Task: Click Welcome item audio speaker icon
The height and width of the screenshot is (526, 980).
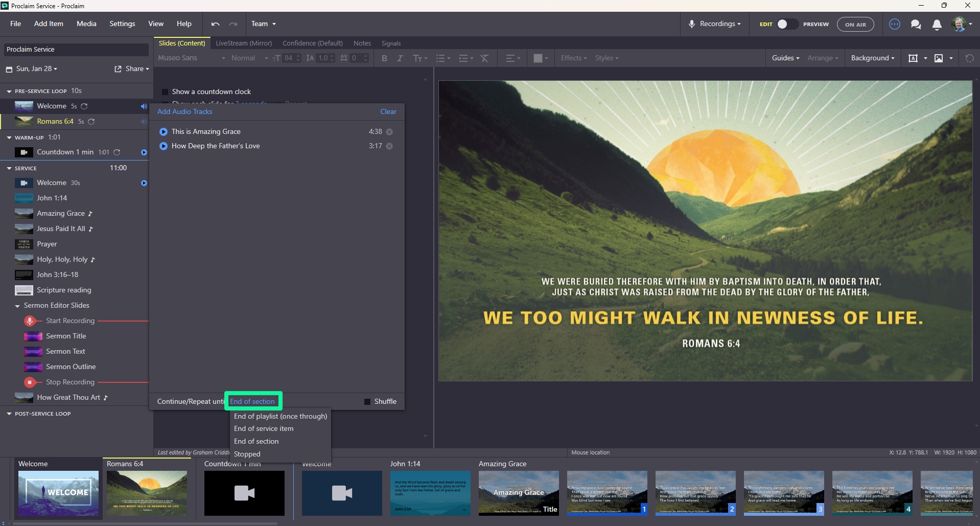Action: pyautogui.click(x=144, y=106)
